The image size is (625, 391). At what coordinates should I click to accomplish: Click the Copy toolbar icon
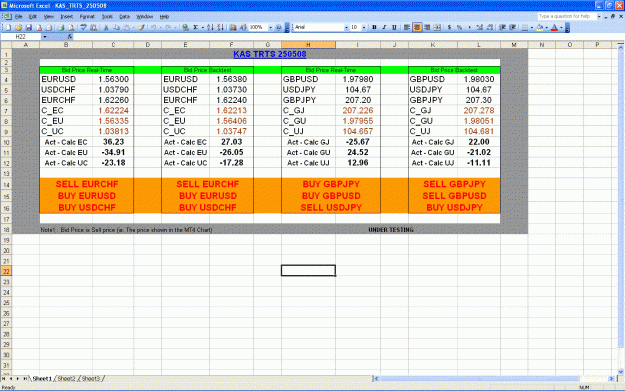[116, 28]
